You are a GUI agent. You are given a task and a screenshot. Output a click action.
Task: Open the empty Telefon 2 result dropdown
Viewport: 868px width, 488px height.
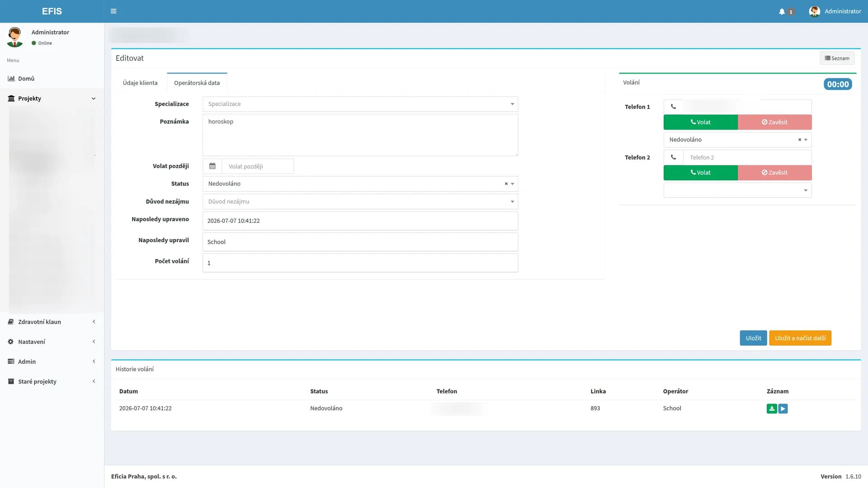pyautogui.click(x=737, y=190)
